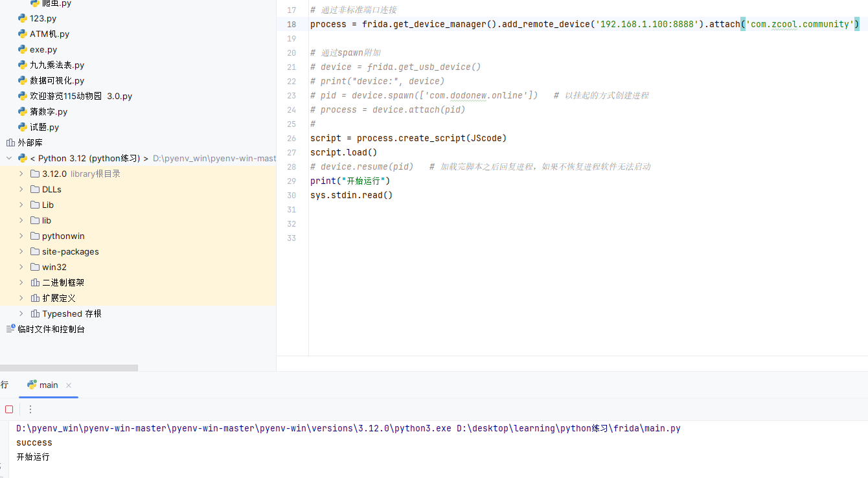This screenshot has height=478, width=868.
Task: Open the 猜数字.py file
Action: (49, 111)
